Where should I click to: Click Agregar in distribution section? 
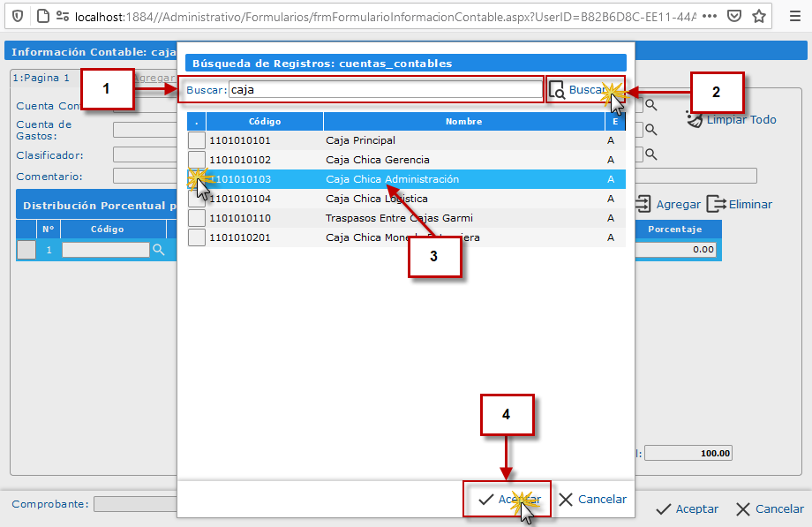(x=667, y=204)
